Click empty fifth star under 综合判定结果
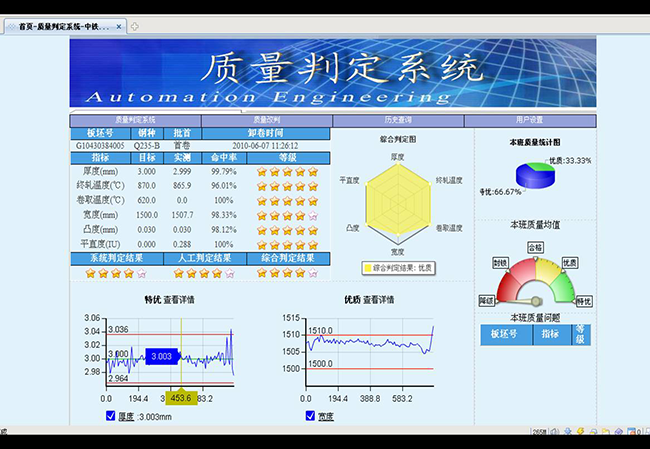Screen dimensions: 650x449 313,273
